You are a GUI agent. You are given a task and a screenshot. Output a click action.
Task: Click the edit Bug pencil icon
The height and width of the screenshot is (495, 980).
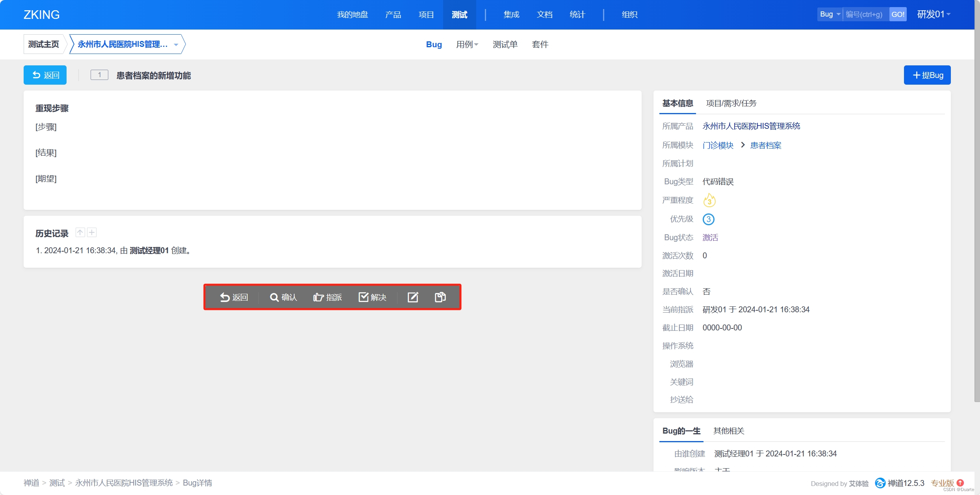[x=412, y=297]
